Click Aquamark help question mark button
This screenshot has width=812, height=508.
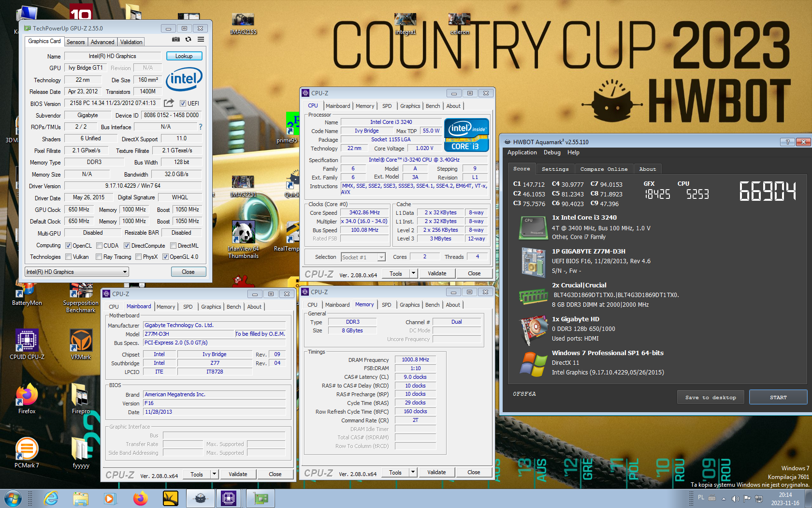click(787, 142)
